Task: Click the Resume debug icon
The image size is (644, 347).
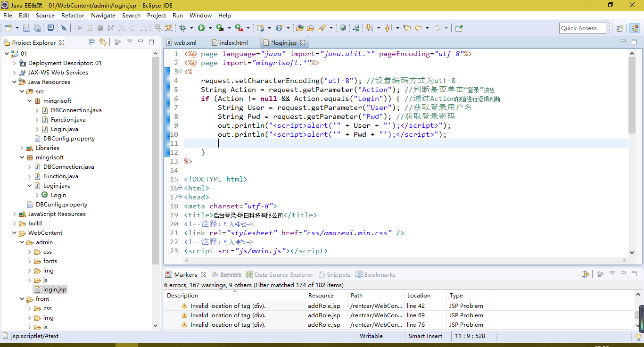Action: point(78,28)
